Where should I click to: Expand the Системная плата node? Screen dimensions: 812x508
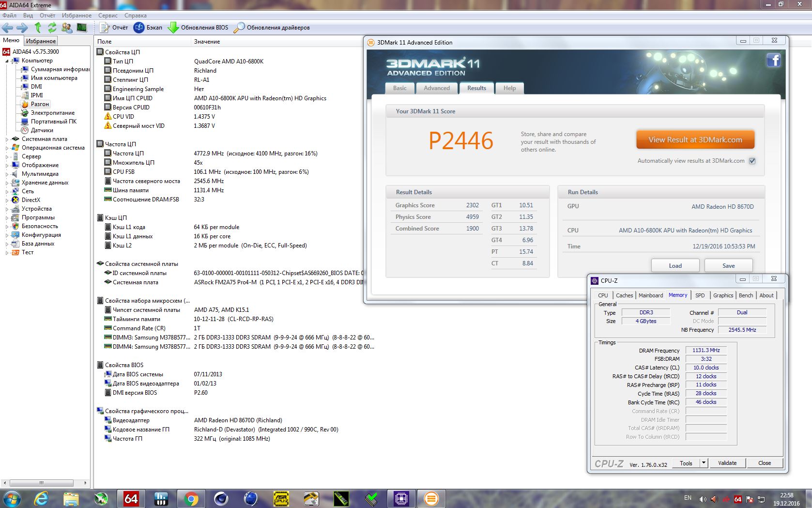[x=7, y=139]
